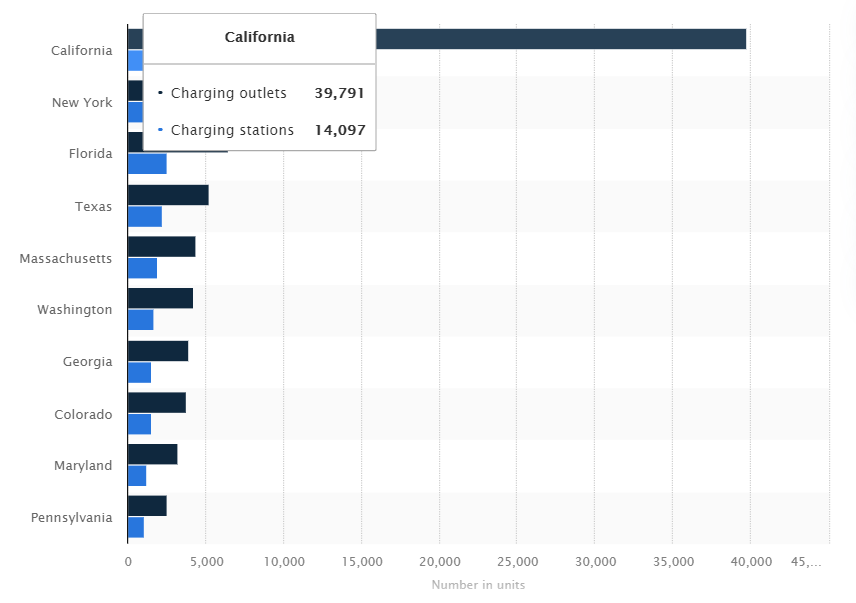The height and width of the screenshot is (603, 856).
Task: Click the 5,000 x-axis tick label
Action: pos(206,562)
